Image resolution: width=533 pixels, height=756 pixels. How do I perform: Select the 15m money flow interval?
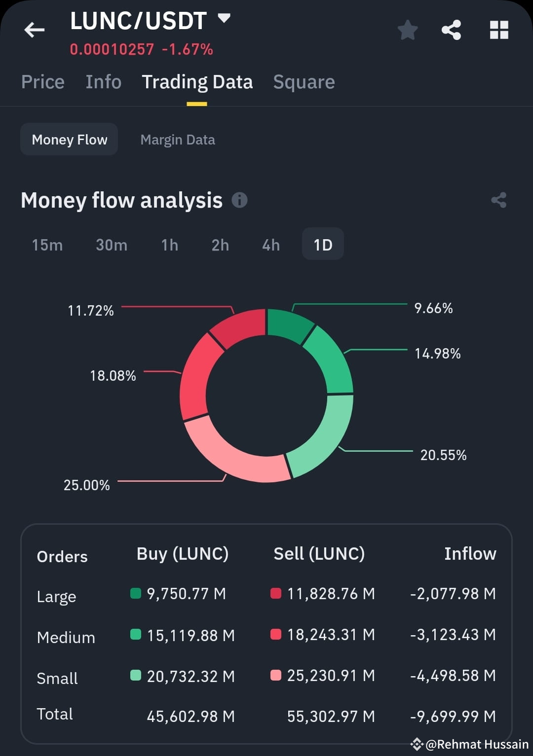47,244
